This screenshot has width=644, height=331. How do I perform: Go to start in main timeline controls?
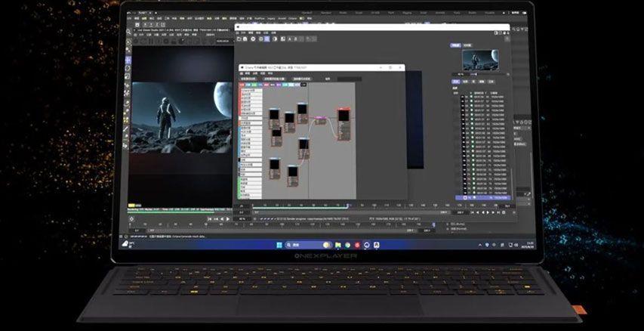tap(209, 219)
